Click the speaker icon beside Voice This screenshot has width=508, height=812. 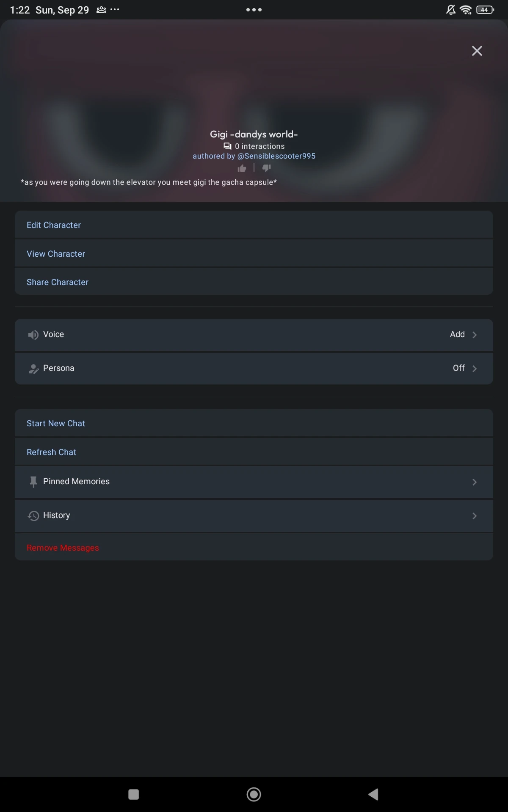pos(33,335)
